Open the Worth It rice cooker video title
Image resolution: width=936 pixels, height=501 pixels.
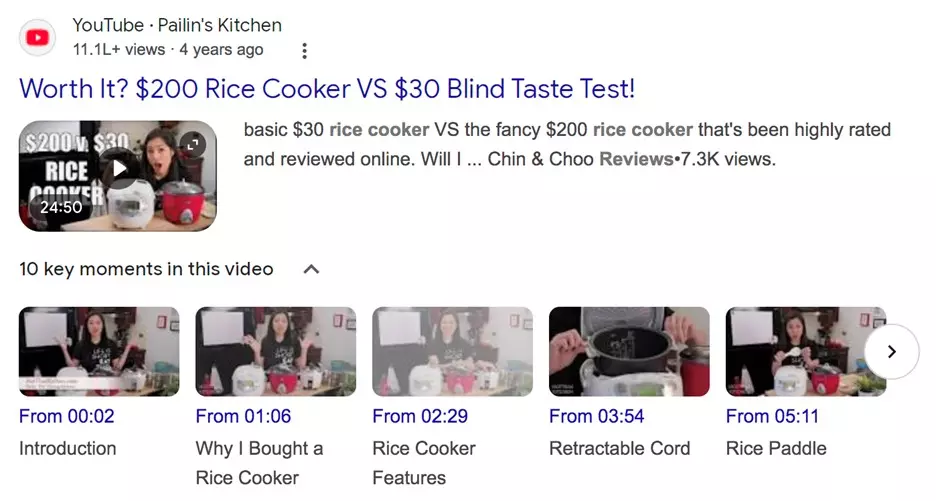click(327, 89)
